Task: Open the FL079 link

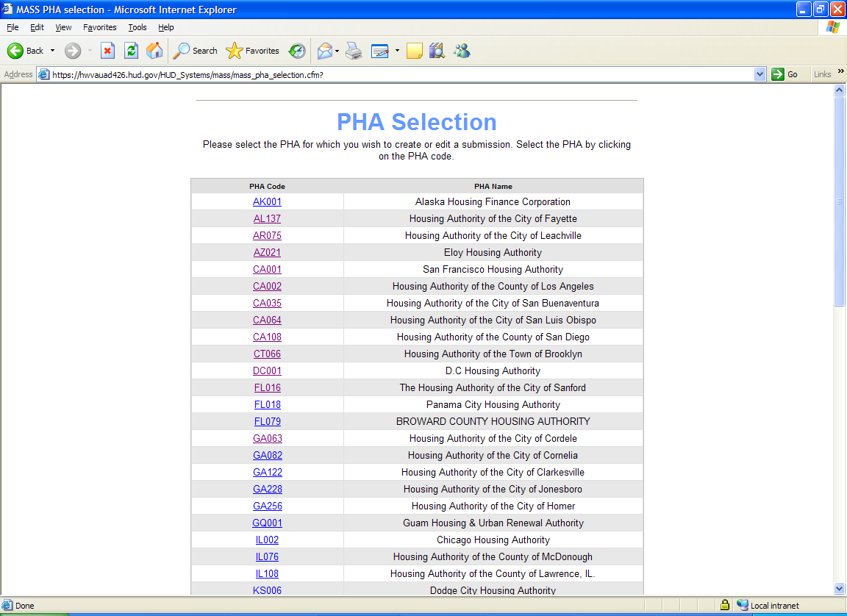Action: tap(268, 422)
